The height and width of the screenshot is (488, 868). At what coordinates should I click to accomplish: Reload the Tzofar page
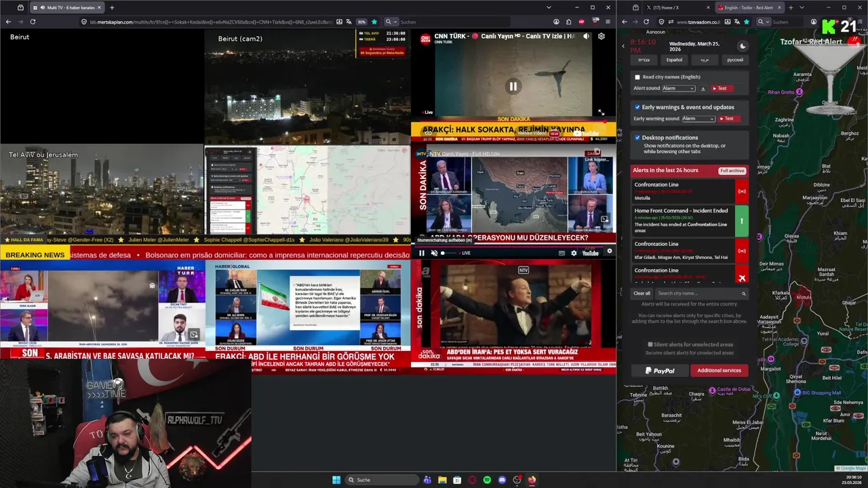[x=646, y=22]
